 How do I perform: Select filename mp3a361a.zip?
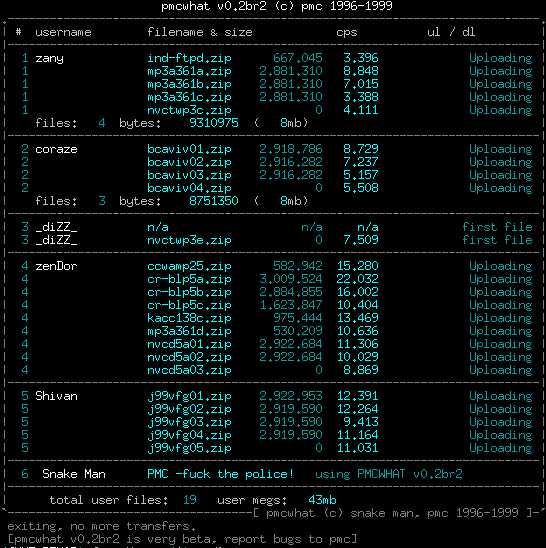pyautogui.click(x=189, y=71)
